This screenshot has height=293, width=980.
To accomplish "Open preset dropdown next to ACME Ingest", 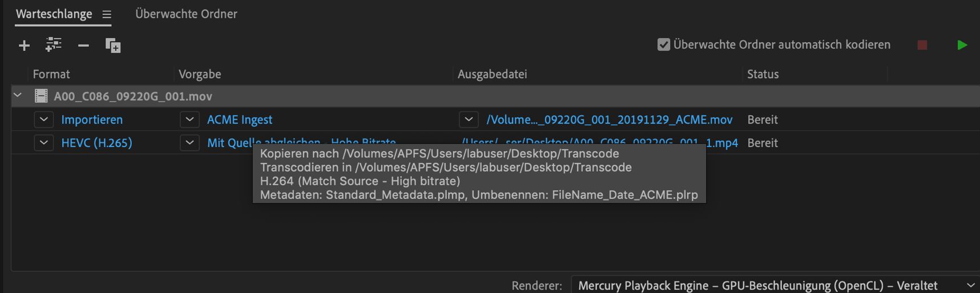I will click(x=189, y=120).
